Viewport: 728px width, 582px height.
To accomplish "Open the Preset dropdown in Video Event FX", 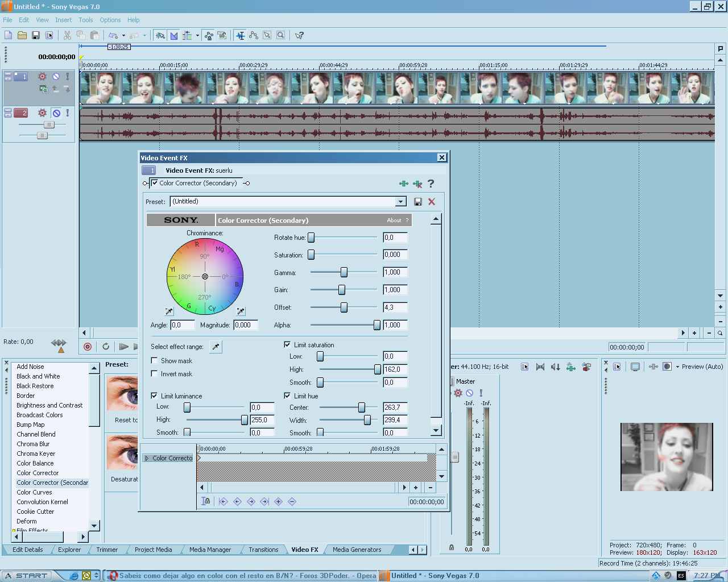I will [x=401, y=202].
